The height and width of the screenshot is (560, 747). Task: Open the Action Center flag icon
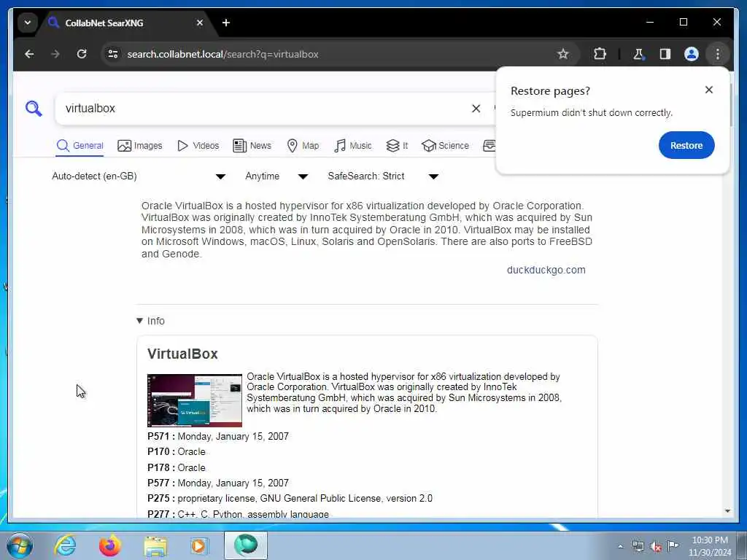click(673, 545)
